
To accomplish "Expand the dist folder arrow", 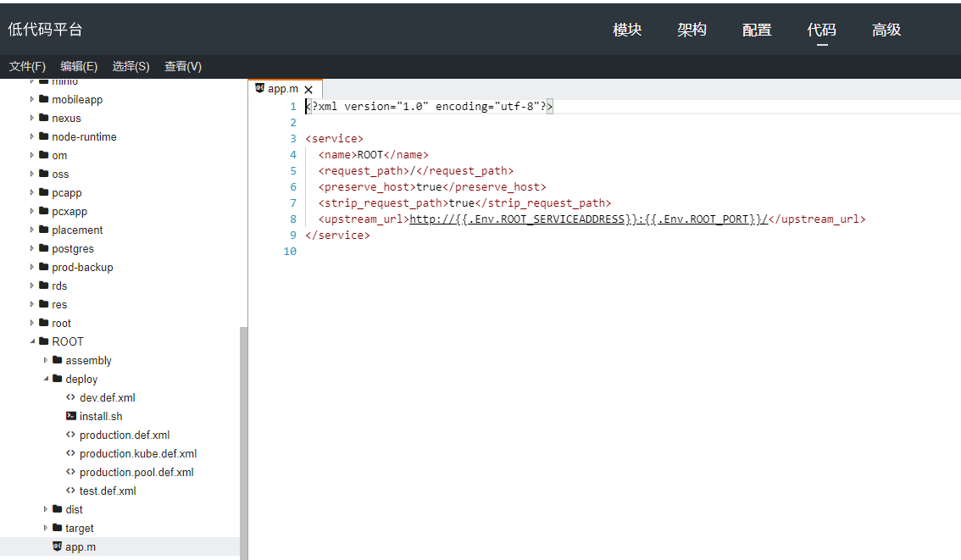I will (x=46, y=509).
